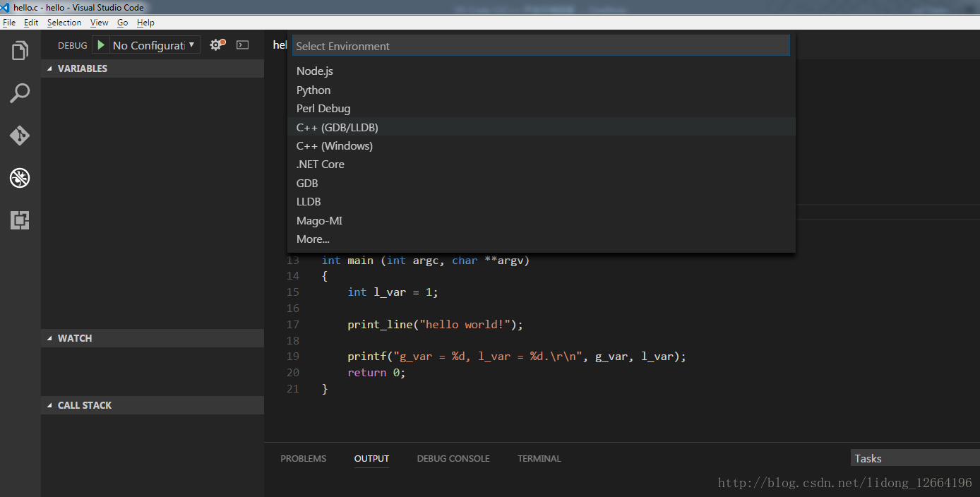Open the Source Control git icon
Viewport: 980px width, 497px height.
pyautogui.click(x=20, y=136)
